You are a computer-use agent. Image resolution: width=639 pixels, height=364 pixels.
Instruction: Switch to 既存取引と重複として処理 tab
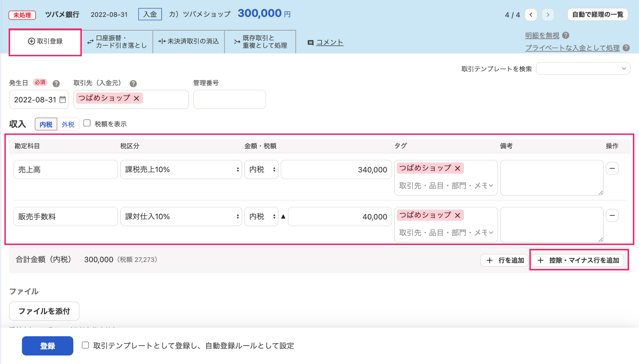260,42
